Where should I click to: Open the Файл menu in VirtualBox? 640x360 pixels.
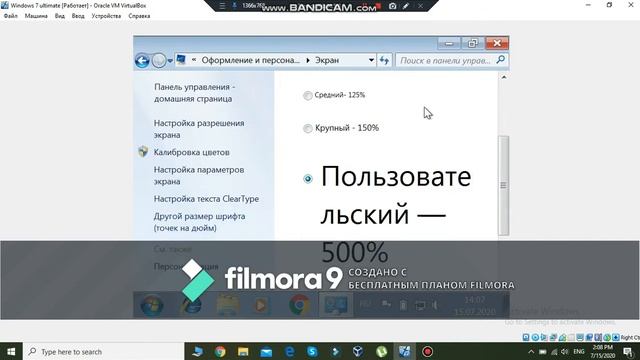click(11, 16)
